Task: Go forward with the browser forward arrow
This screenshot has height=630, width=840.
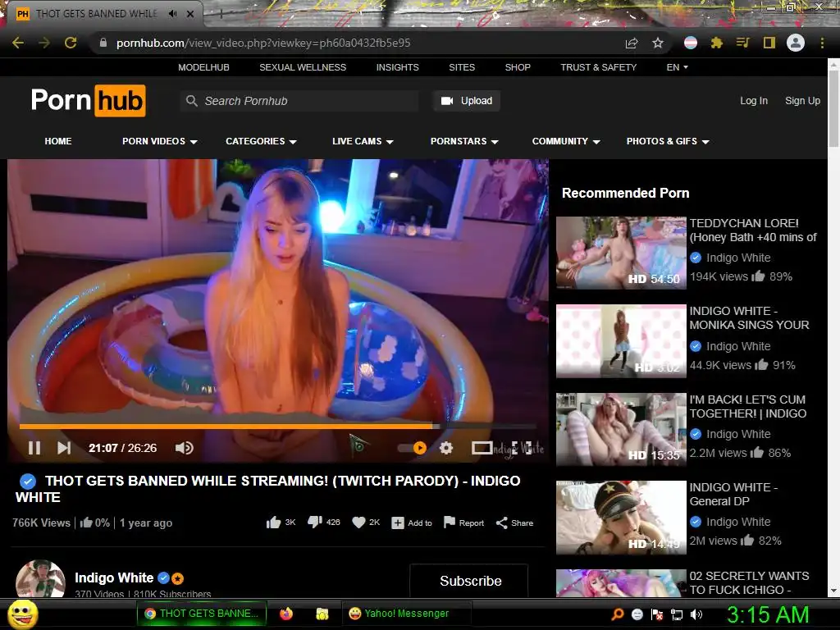Action: pyautogui.click(x=44, y=43)
